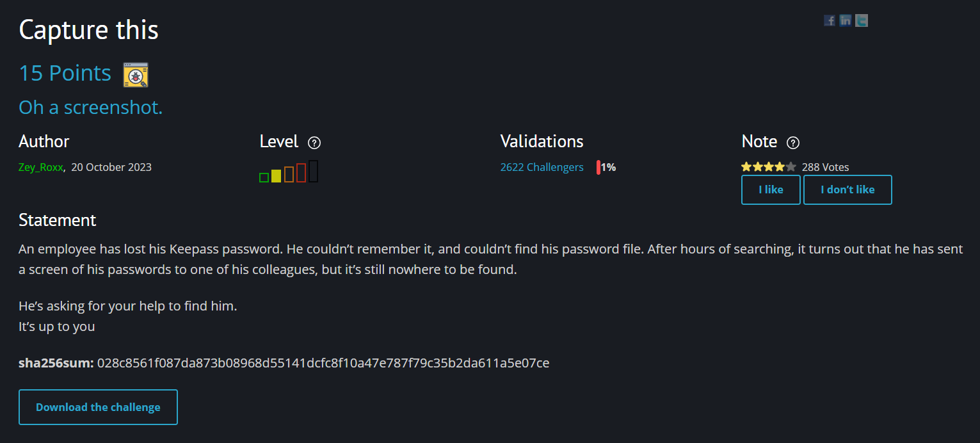Share challenge via the Facebook icon
980x443 pixels.
(830, 20)
